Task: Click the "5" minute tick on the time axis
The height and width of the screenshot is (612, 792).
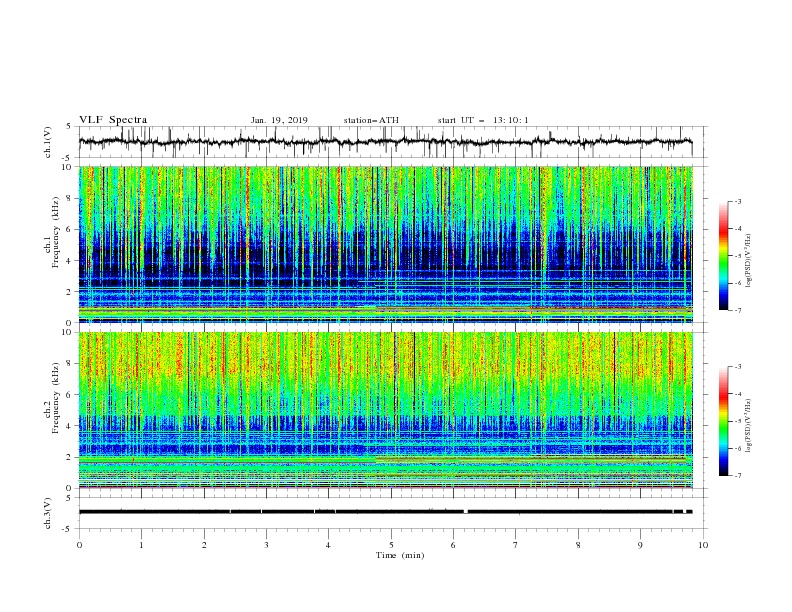Action: pyautogui.click(x=391, y=545)
